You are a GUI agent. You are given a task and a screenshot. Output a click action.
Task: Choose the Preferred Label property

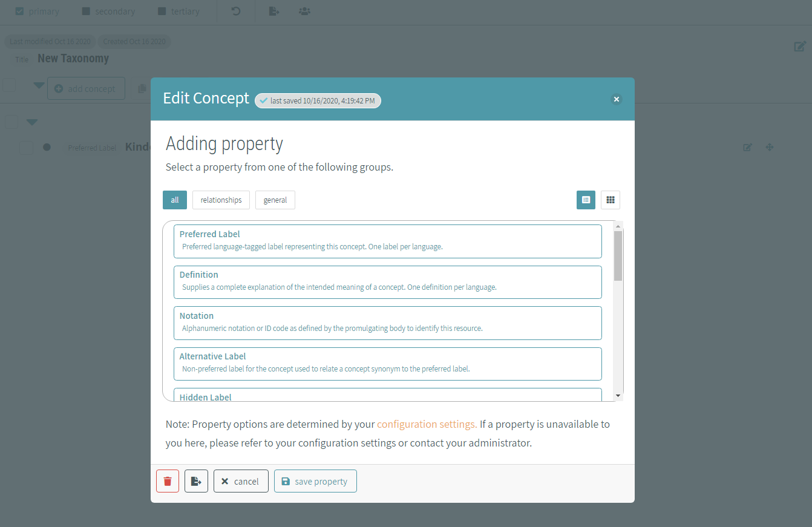click(388, 241)
